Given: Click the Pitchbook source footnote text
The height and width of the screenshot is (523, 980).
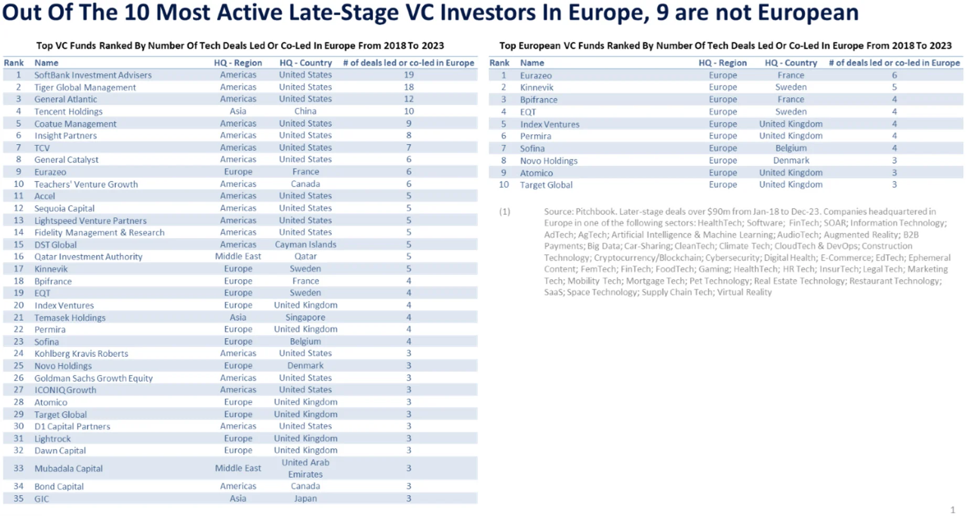Looking at the screenshot, I should [747, 252].
